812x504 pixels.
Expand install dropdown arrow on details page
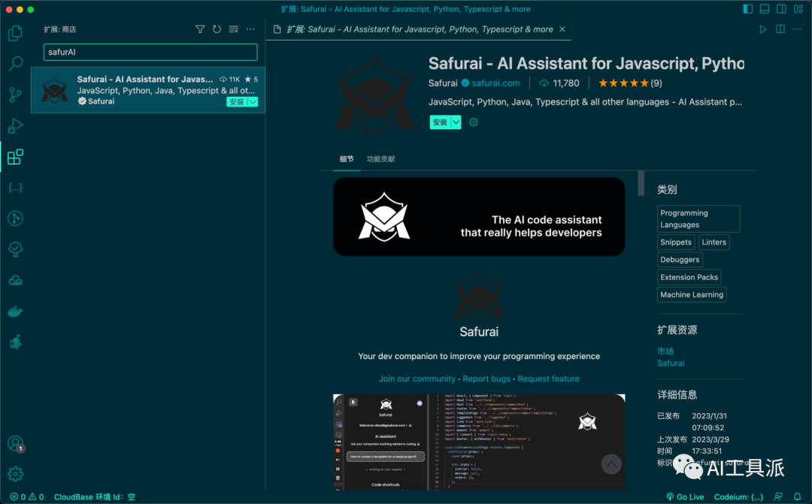click(456, 122)
